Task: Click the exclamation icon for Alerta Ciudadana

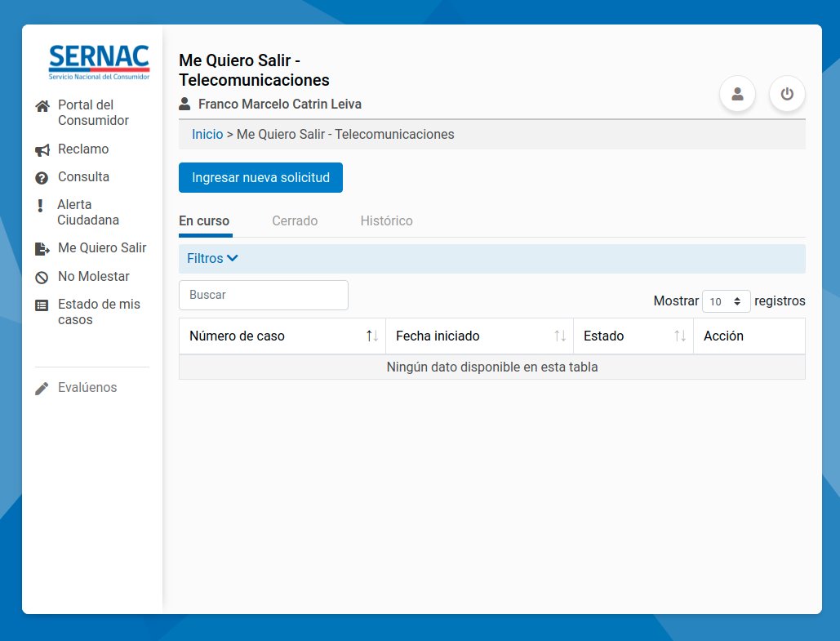Action: click(x=40, y=206)
